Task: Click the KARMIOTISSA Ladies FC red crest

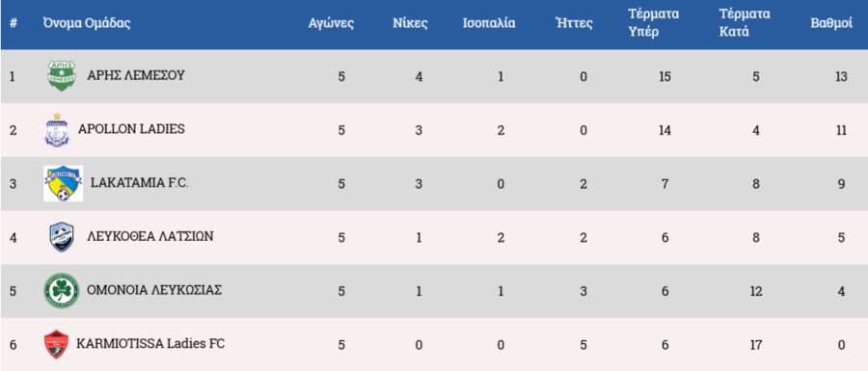Action: click(57, 344)
